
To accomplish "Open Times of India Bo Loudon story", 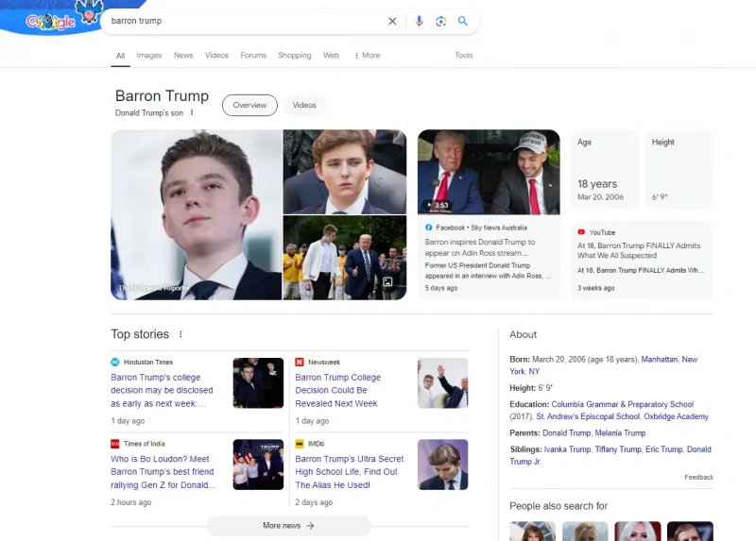I will [x=163, y=472].
